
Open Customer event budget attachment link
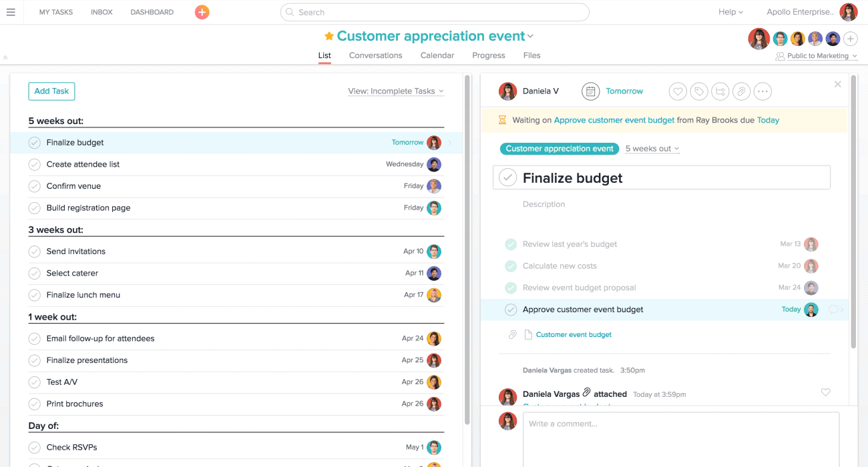(x=574, y=335)
